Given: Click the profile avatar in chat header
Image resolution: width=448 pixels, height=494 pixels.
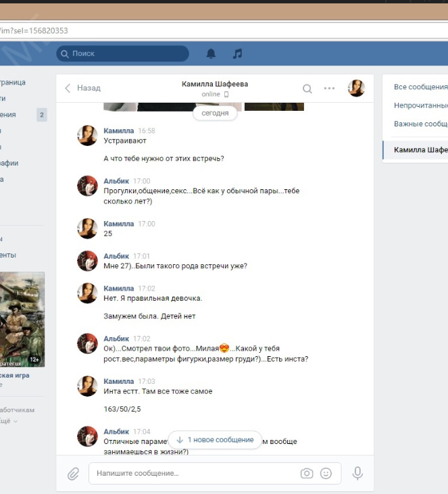Looking at the screenshot, I should 356,89.
